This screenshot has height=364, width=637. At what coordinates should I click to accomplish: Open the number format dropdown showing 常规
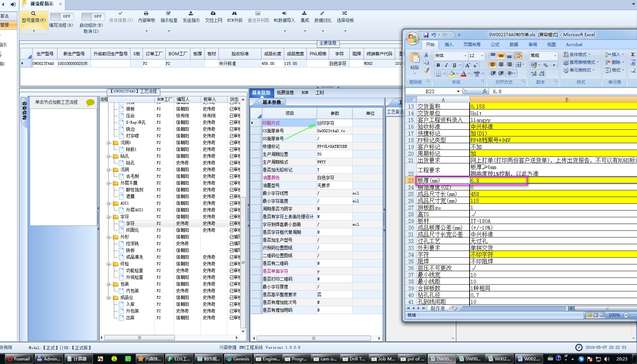555,56
